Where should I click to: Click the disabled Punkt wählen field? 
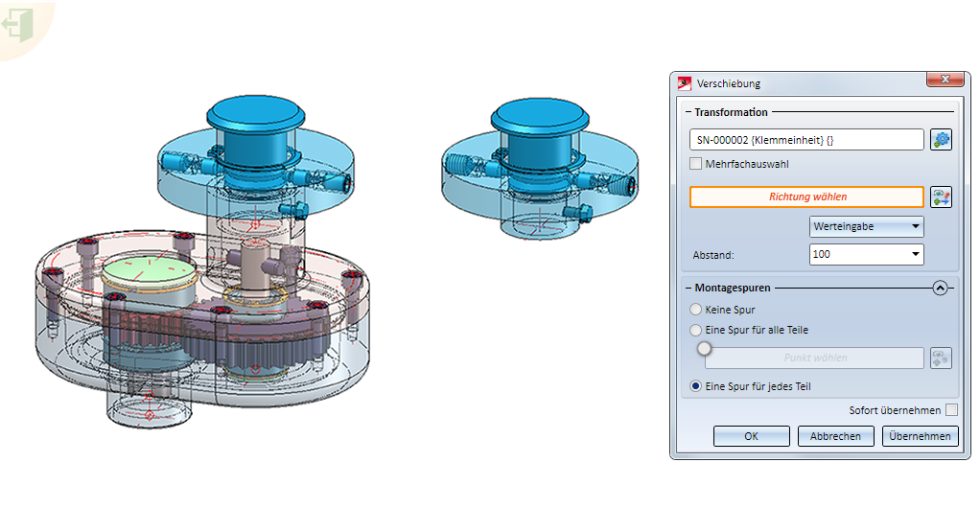(x=815, y=358)
